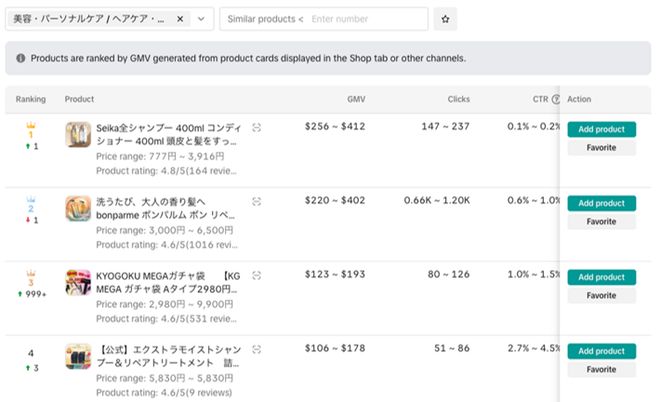Click the scan icon beside bonparme product
Viewport: 660px width, 402px height.
(x=256, y=202)
